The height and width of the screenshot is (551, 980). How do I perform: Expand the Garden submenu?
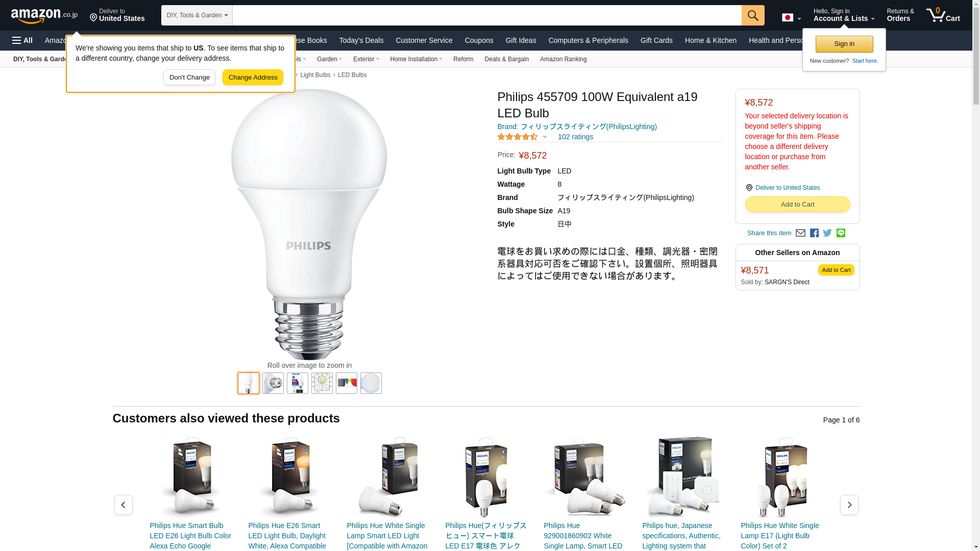(329, 59)
